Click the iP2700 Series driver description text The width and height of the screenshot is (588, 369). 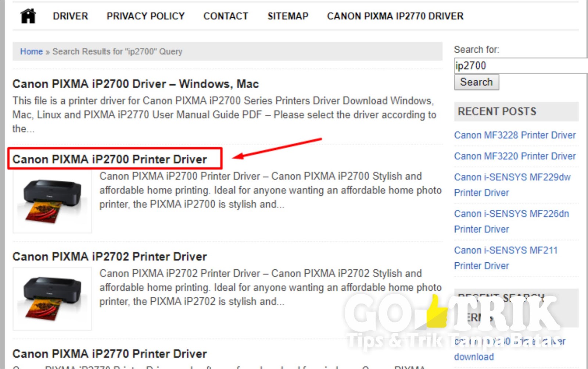tap(224, 115)
